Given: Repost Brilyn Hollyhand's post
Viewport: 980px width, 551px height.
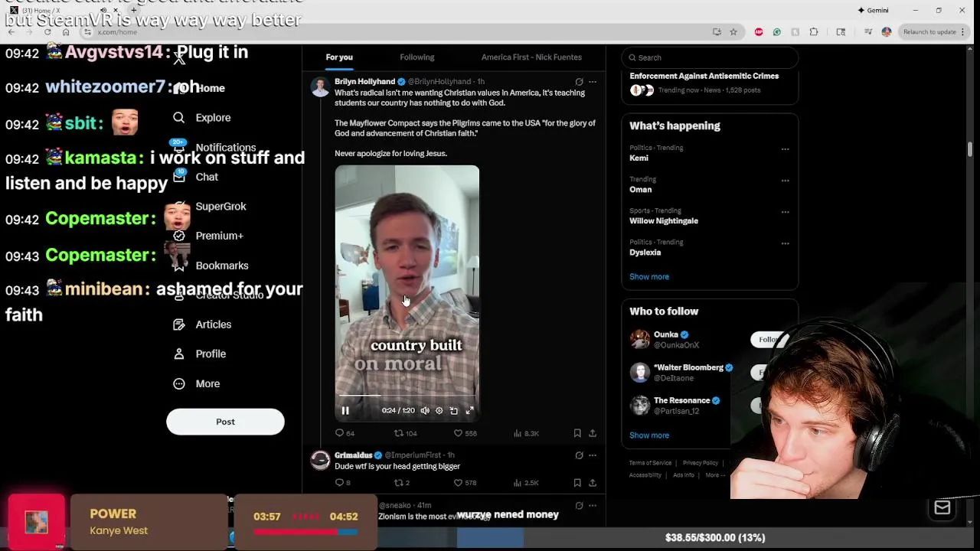Looking at the screenshot, I should point(405,433).
